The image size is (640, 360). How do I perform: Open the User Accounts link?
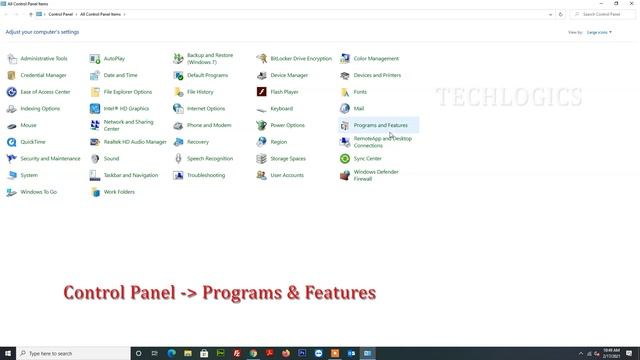tap(287, 176)
